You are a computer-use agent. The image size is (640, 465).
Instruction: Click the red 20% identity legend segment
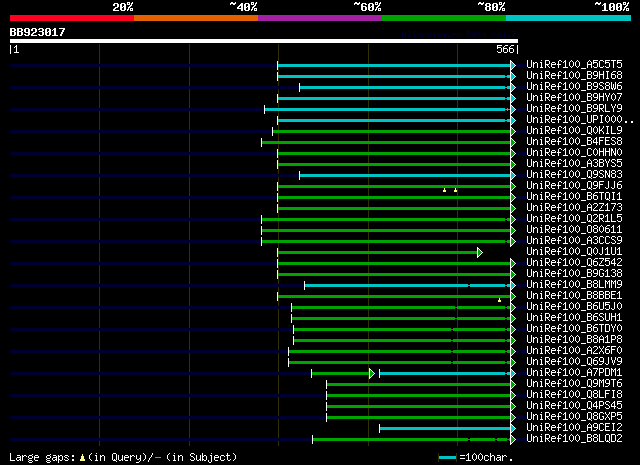(72, 18)
